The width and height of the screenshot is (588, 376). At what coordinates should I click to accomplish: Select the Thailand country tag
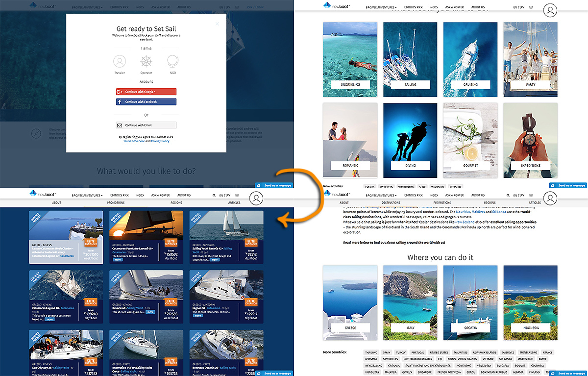pyautogui.click(x=371, y=352)
